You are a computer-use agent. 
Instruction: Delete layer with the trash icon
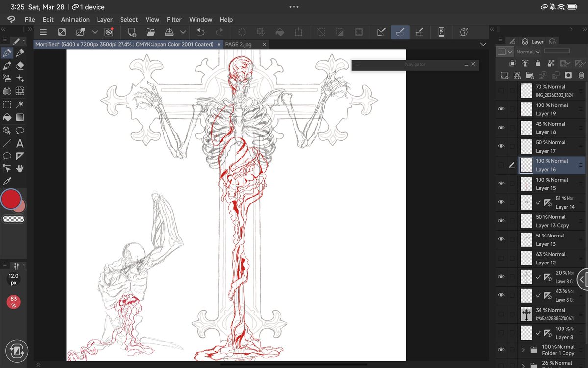coord(581,75)
